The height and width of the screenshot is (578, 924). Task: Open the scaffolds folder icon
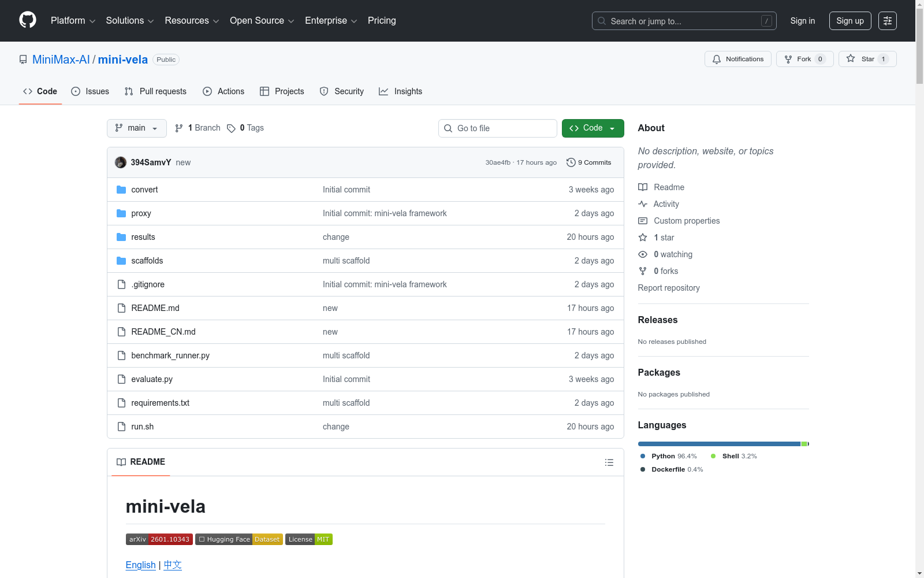pos(121,261)
